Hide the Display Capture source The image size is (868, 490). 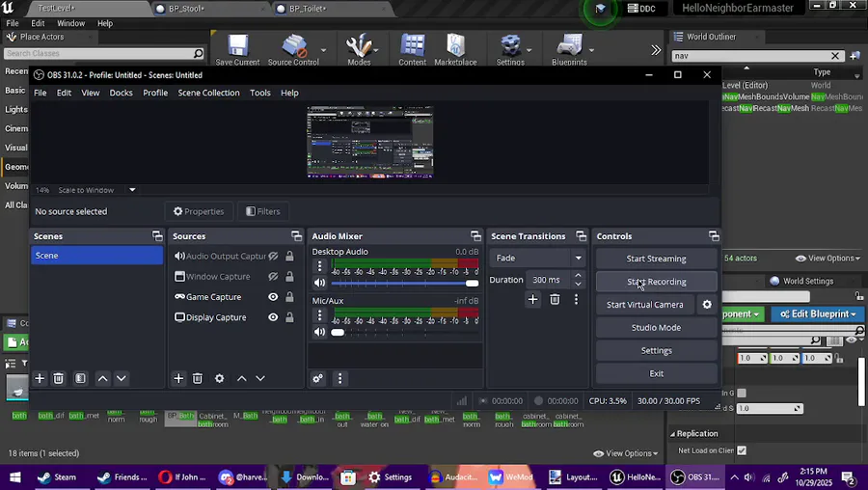pyautogui.click(x=273, y=317)
